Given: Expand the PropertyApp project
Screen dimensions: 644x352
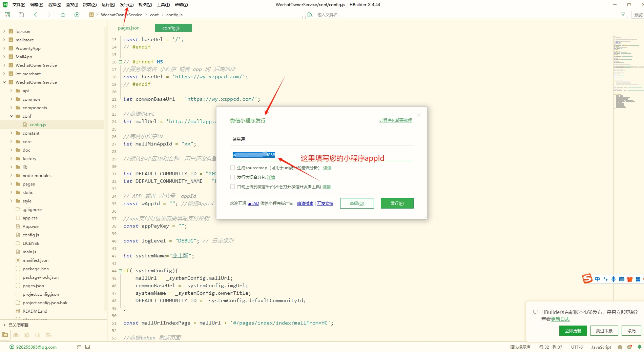Looking at the screenshot, I should pyautogui.click(x=4, y=48).
